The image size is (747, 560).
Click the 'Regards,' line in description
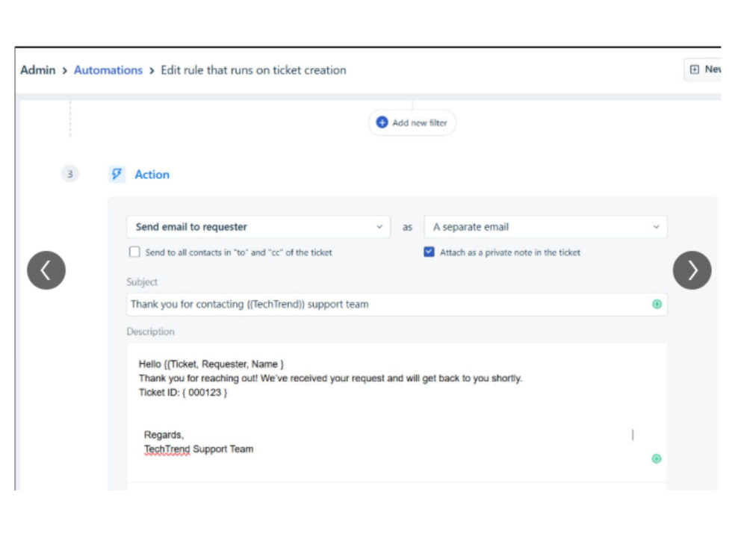click(164, 435)
